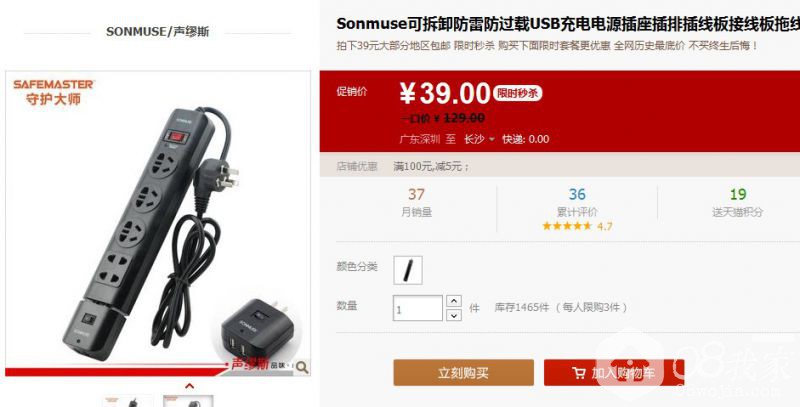Click the shopping cart icon in 加入购物车
The image size is (800, 407).
click(579, 373)
